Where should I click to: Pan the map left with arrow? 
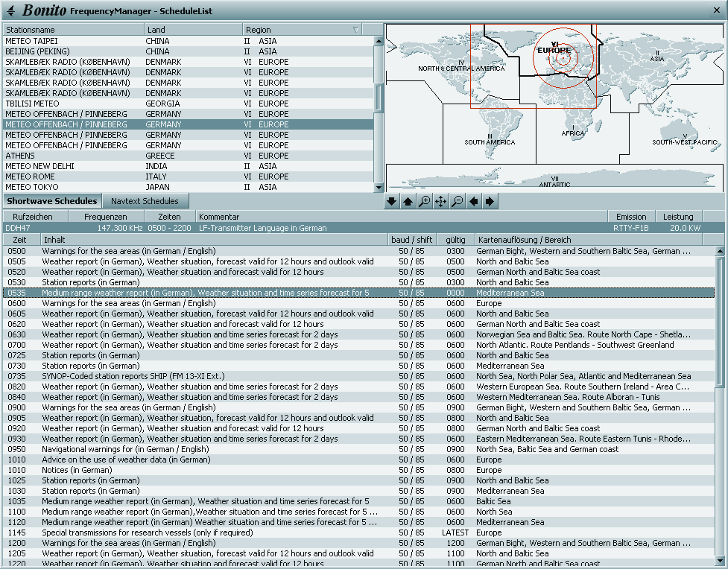(473, 201)
